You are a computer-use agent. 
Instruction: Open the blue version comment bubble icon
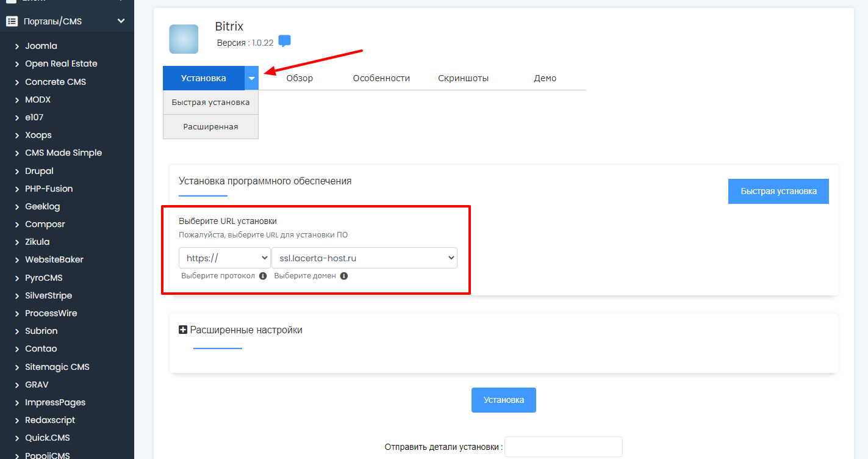tap(284, 41)
